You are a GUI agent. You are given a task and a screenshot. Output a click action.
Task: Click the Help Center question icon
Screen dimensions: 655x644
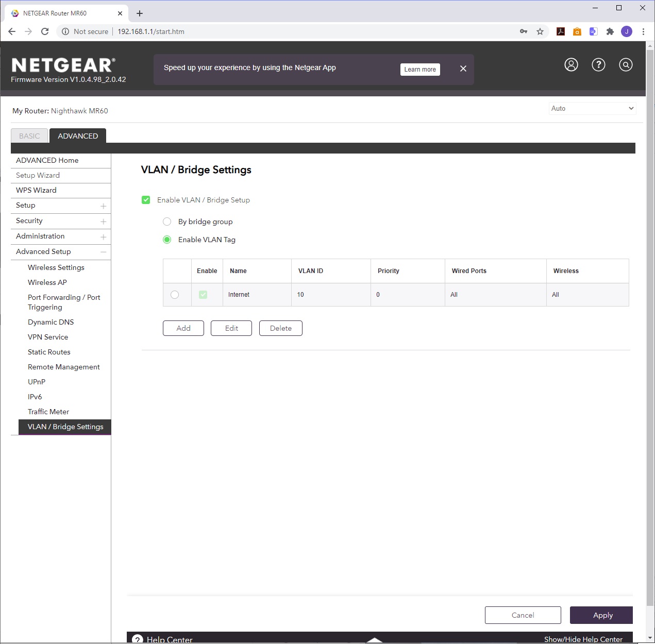(x=138, y=639)
